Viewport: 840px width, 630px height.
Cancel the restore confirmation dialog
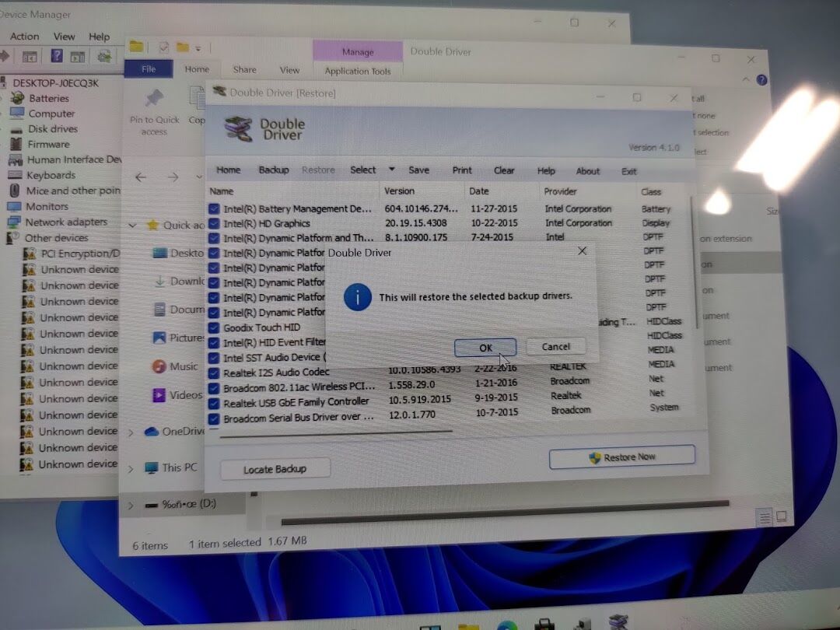tap(555, 347)
